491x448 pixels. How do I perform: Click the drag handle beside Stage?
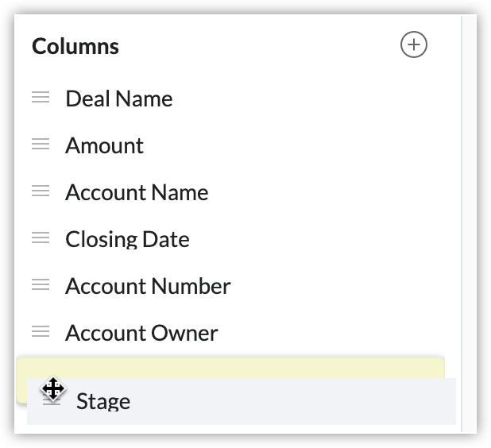tap(52, 400)
